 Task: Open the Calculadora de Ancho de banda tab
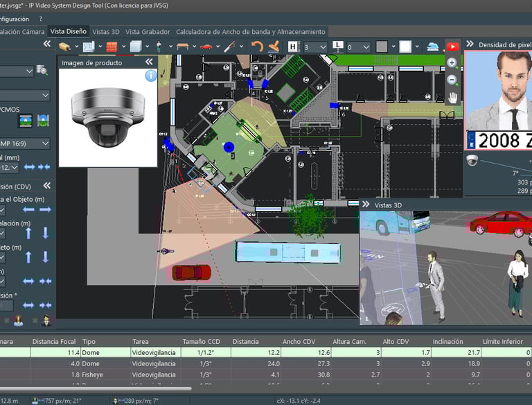click(250, 31)
